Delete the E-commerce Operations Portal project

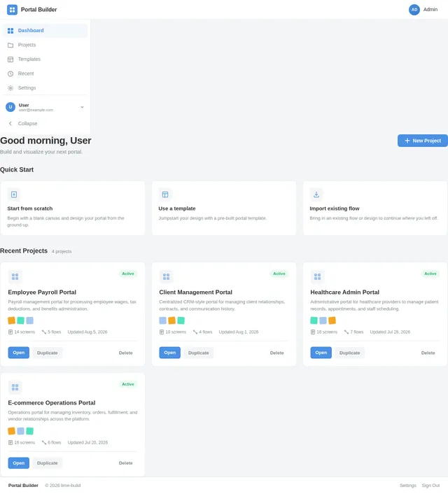click(126, 463)
